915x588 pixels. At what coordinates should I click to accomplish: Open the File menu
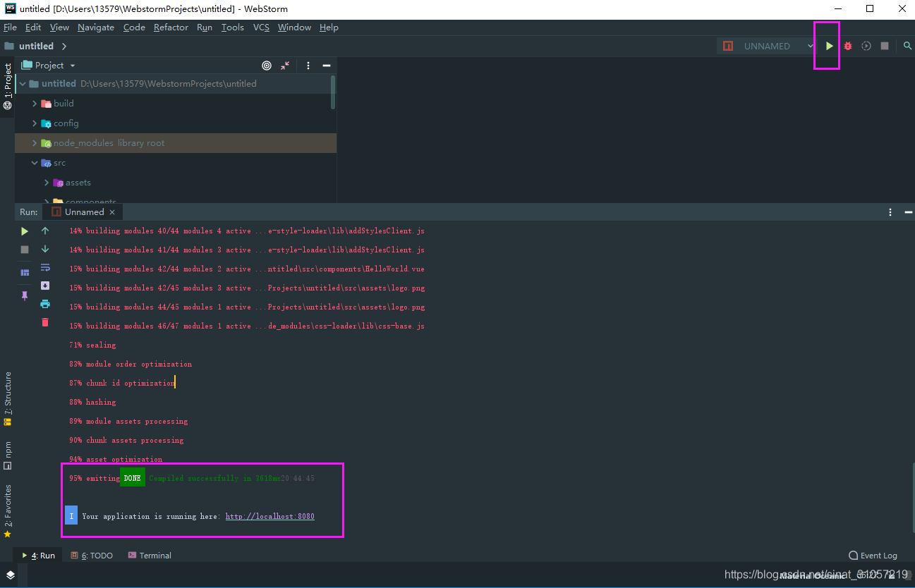(x=10, y=27)
